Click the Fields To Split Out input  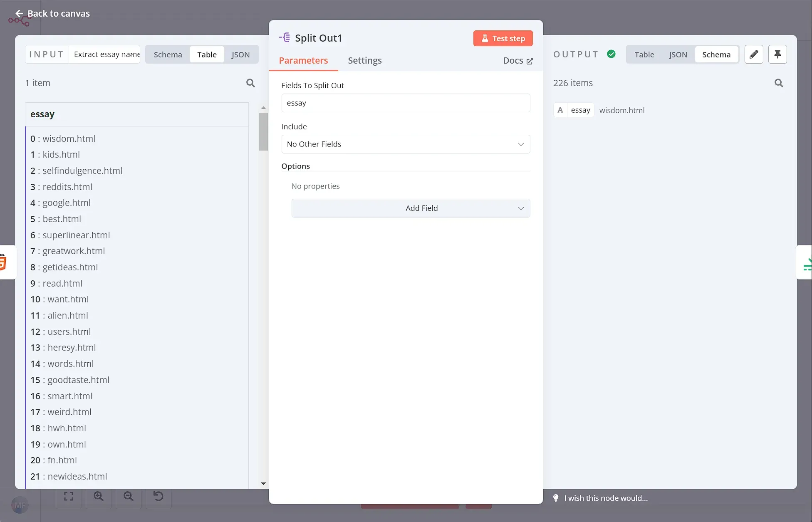pos(406,103)
